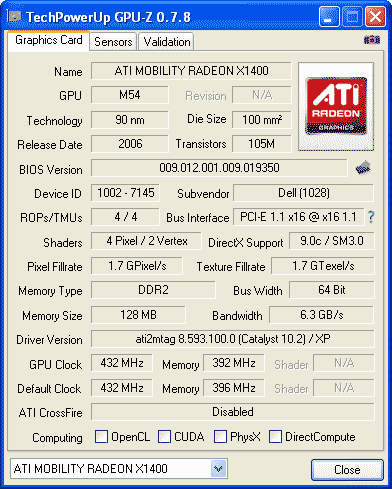Click the Memory Size value 128 MB

[x=138, y=315]
